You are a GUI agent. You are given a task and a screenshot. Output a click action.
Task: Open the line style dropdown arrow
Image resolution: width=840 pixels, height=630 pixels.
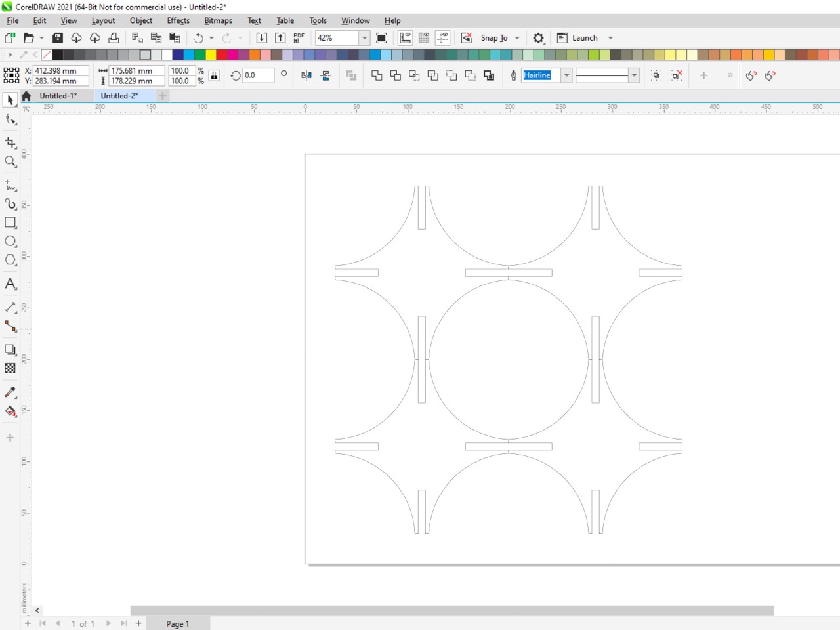(634, 75)
